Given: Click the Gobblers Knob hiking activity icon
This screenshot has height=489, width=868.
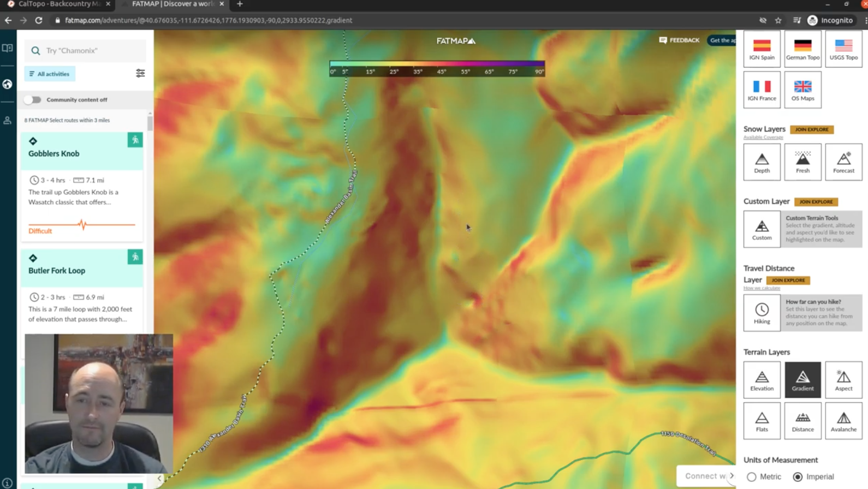Looking at the screenshot, I should click(x=135, y=140).
